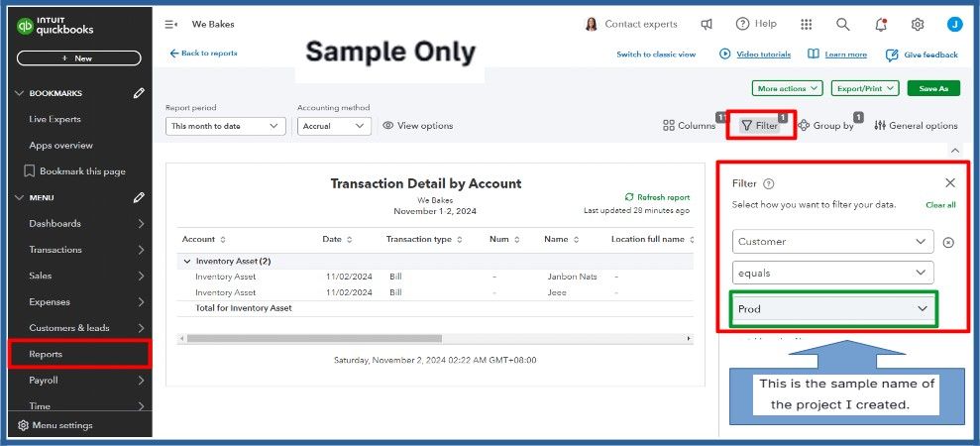980x446 pixels.
Task: Click Bookmark this page
Action: click(x=74, y=171)
